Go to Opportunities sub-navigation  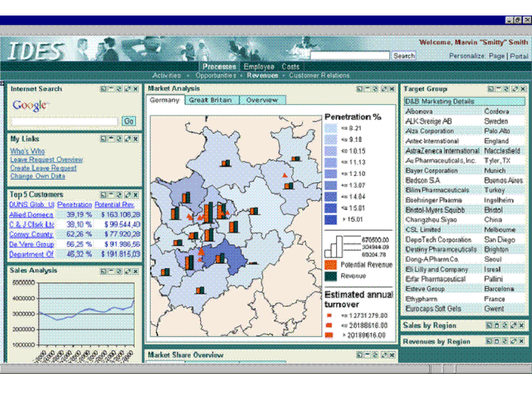tap(216, 75)
